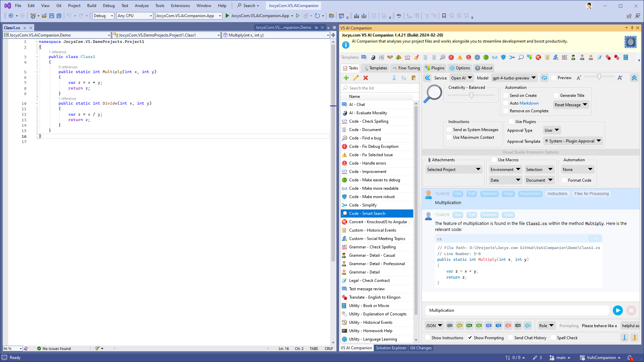644x362 pixels.
Task: Click the XML code block icon
Action: tap(469, 325)
